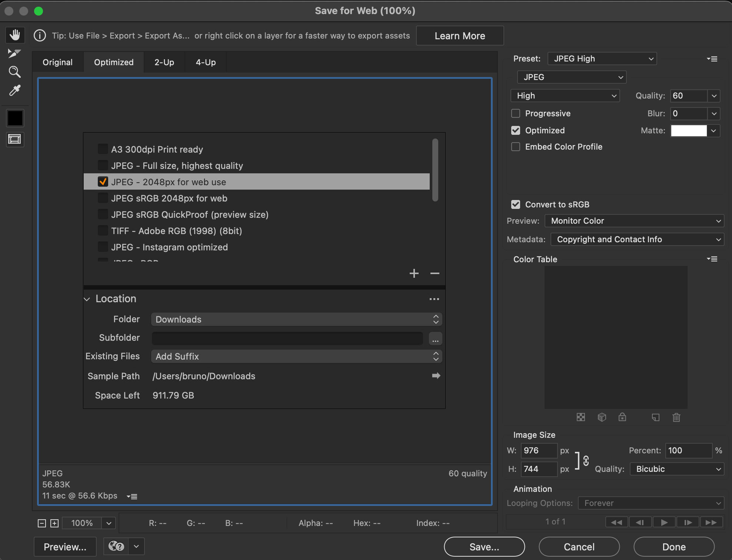
Task: Select the Zoom tool
Action: click(14, 72)
